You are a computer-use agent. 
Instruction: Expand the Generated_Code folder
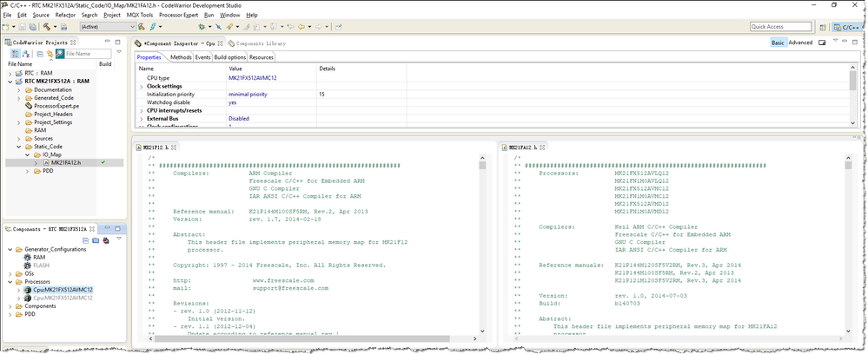coord(19,97)
